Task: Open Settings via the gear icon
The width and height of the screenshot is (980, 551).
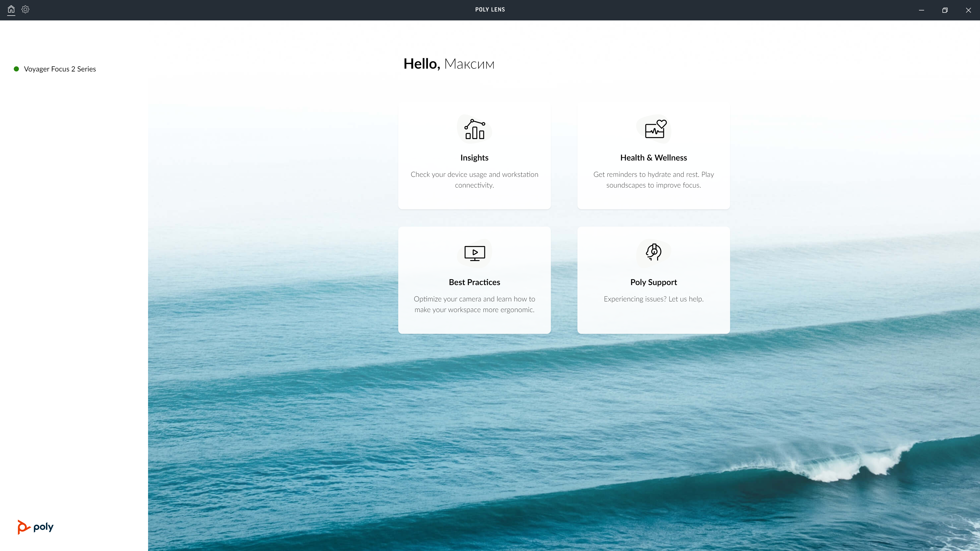Action: 26,9
